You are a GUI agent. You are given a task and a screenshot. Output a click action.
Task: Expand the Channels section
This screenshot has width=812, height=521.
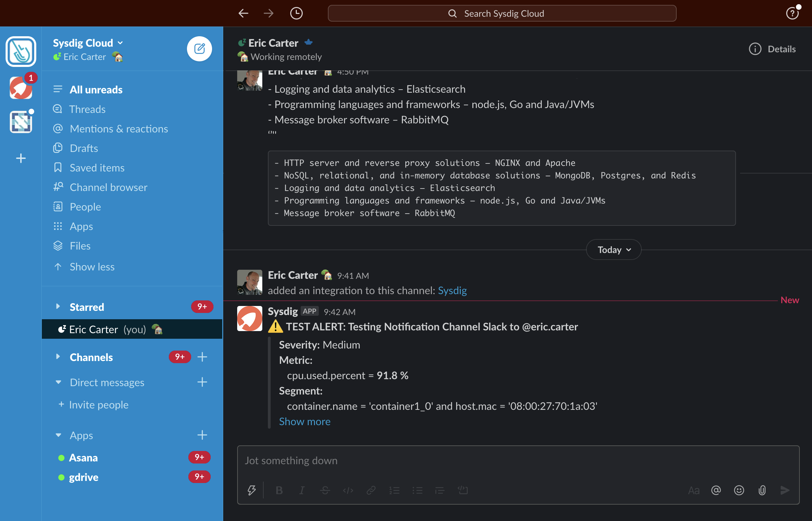tap(58, 357)
